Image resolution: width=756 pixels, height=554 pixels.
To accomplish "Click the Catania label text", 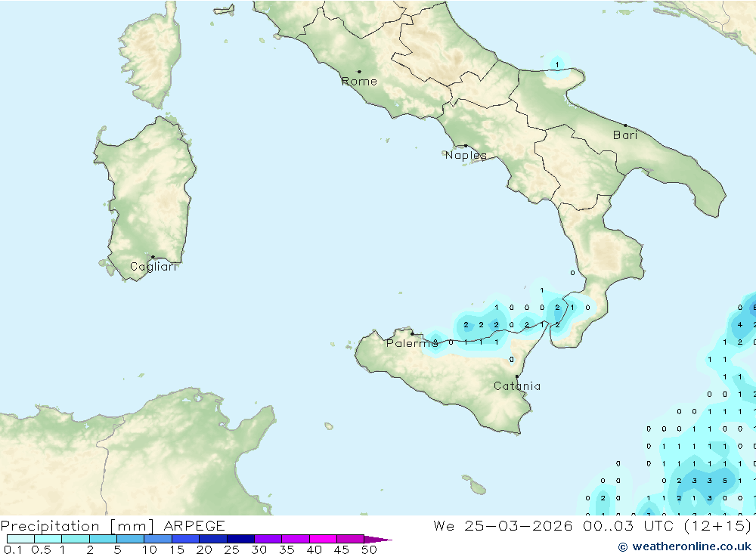I will point(517,386).
